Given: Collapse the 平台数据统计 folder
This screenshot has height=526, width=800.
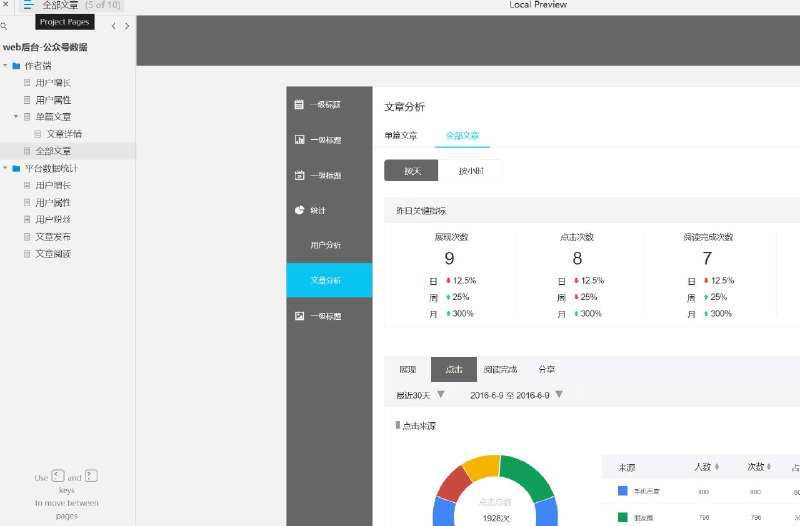Looking at the screenshot, I should click(x=5, y=168).
